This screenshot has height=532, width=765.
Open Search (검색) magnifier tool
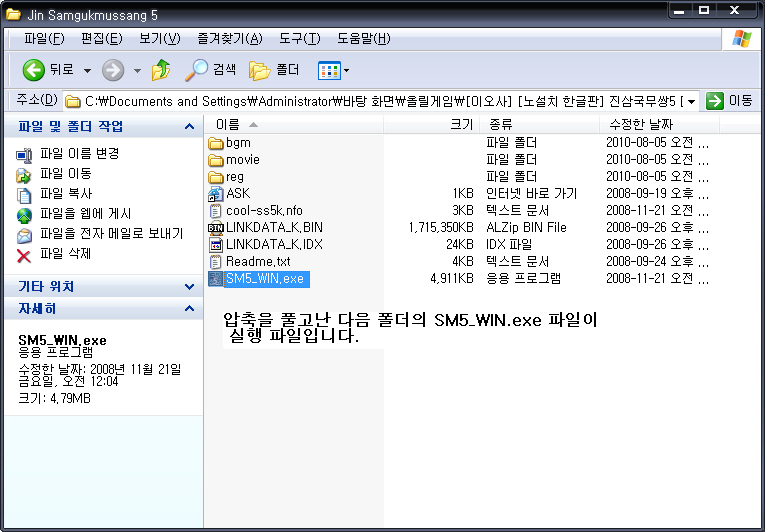(x=210, y=70)
